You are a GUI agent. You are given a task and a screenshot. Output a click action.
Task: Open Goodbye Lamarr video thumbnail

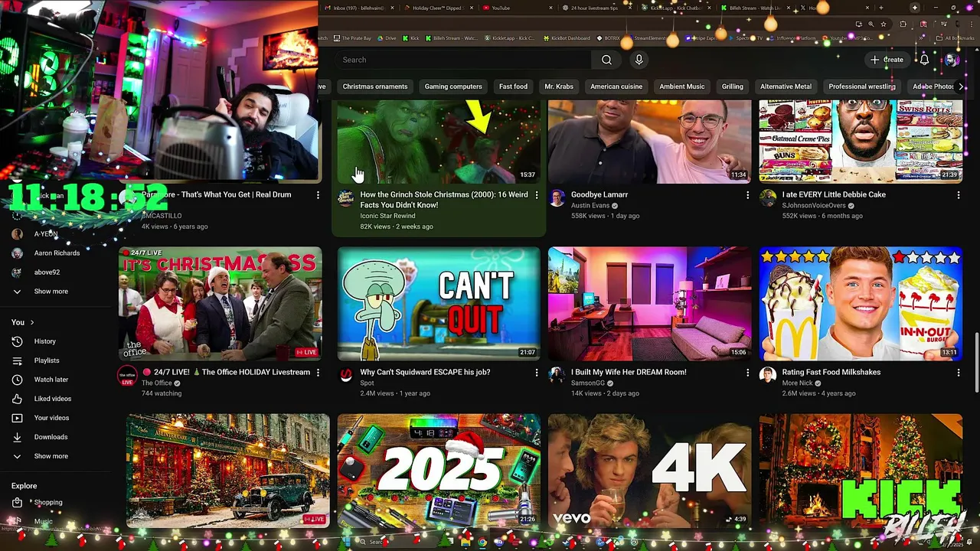pos(650,142)
